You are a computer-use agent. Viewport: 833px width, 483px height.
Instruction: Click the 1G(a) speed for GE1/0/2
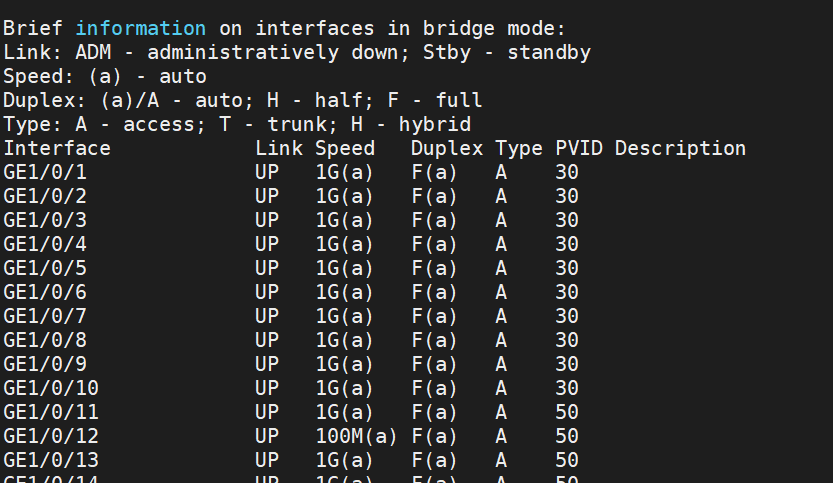tap(344, 196)
